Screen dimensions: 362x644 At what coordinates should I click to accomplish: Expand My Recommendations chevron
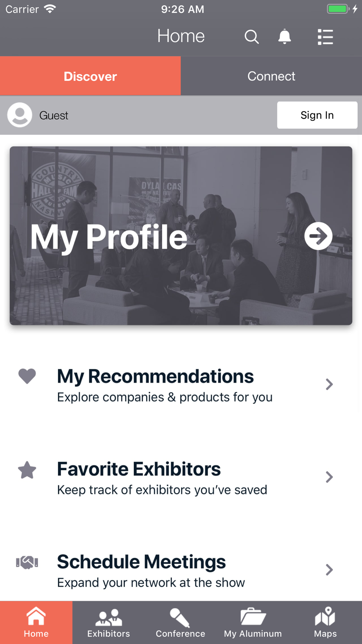329,384
